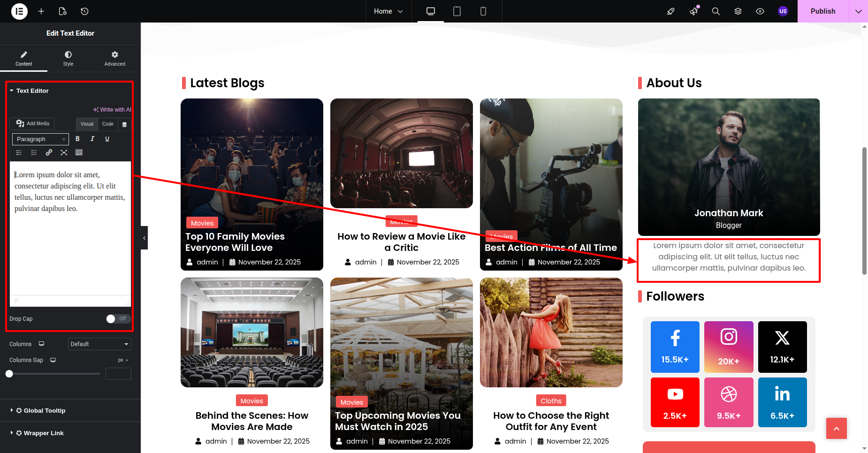Switch to mobile responsive view
The image size is (868, 453).
pos(483,11)
